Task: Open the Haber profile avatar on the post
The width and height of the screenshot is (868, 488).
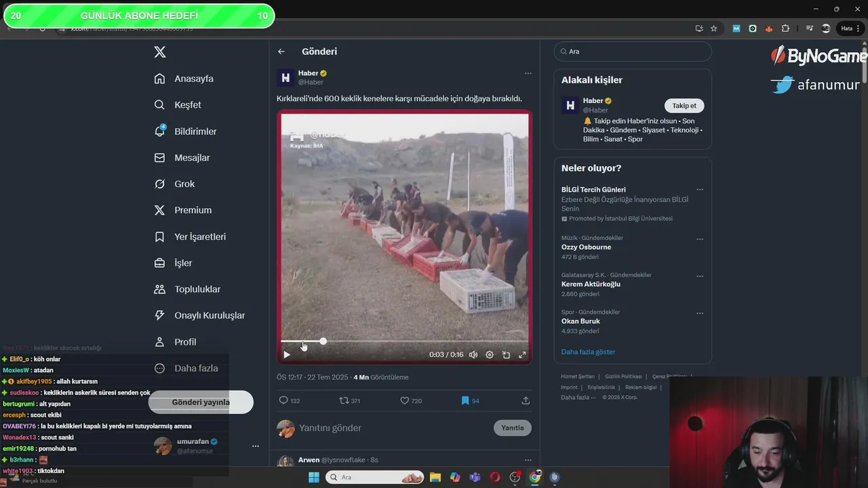Action: [285, 77]
